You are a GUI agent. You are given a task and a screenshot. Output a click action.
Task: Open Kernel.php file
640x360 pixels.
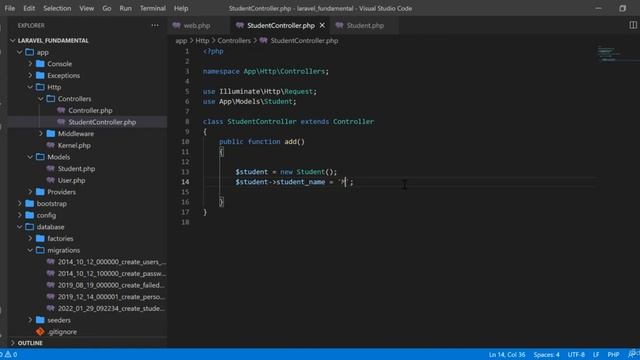coord(74,145)
